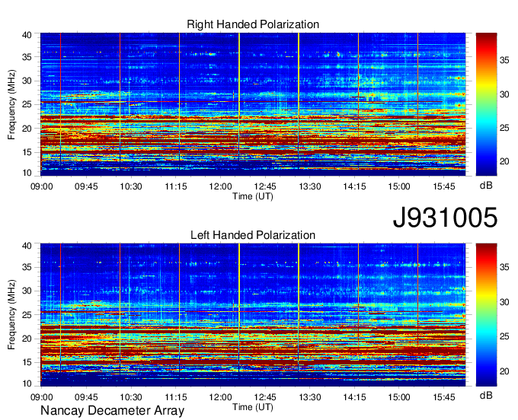Click the '35' value on the top colorbar
This screenshot has width=518, height=420.
(504, 60)
